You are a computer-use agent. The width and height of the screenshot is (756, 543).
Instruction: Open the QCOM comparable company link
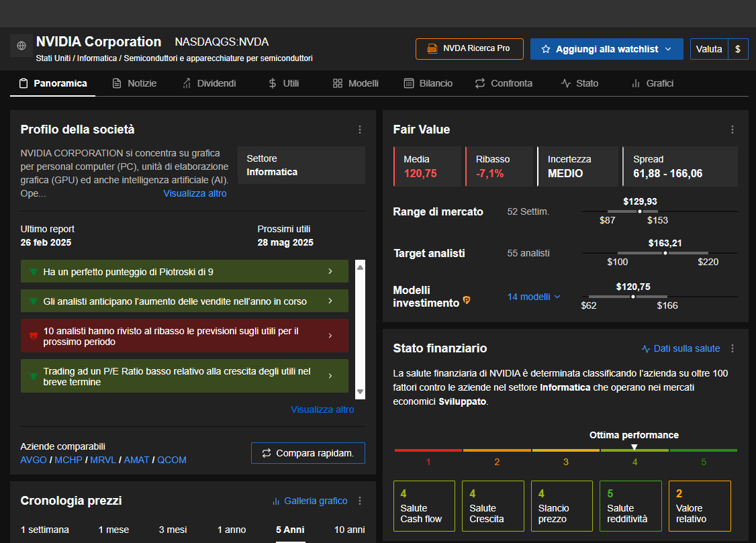(172, 460)
